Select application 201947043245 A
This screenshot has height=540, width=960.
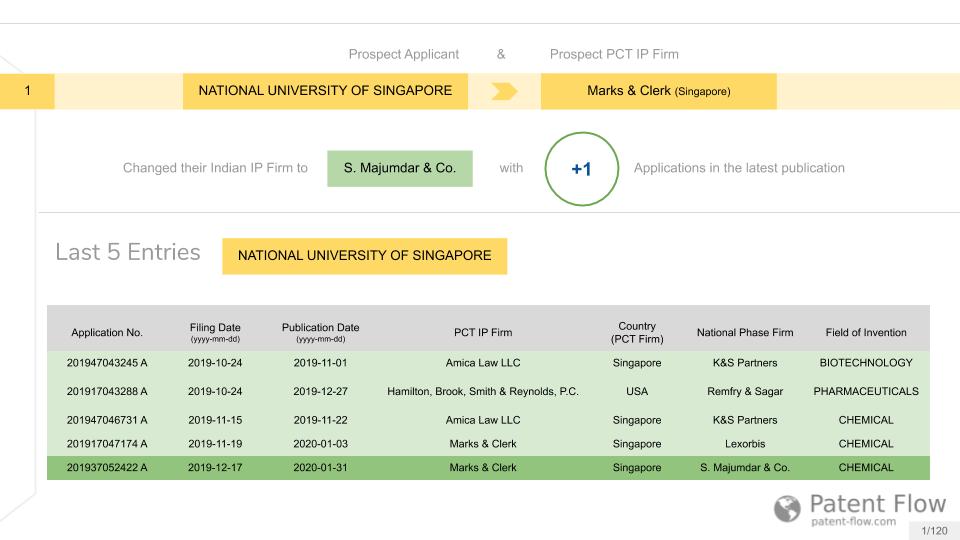click(107, 362)
